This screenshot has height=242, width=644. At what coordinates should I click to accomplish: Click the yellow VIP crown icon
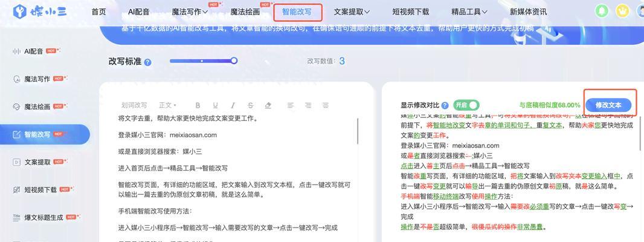(x=623, y=11)
